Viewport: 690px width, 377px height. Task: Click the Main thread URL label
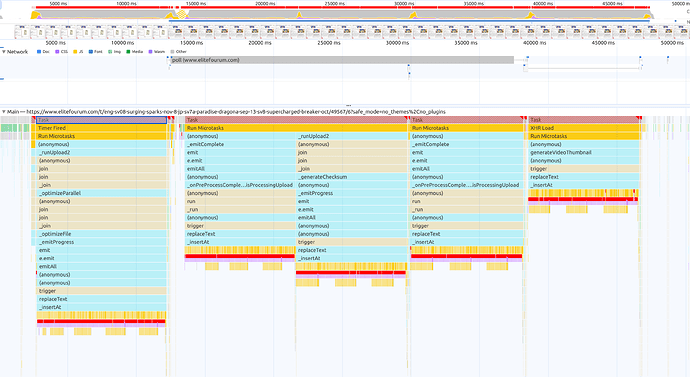[x=236, y=112]
